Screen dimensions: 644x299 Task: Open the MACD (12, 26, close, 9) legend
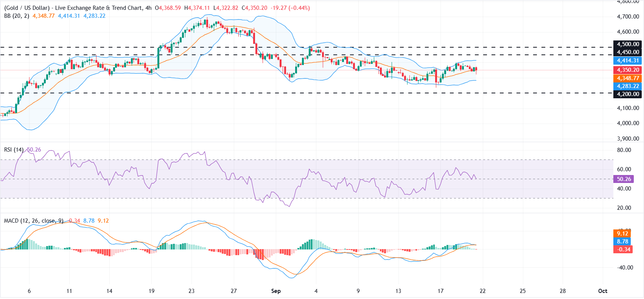34,221
